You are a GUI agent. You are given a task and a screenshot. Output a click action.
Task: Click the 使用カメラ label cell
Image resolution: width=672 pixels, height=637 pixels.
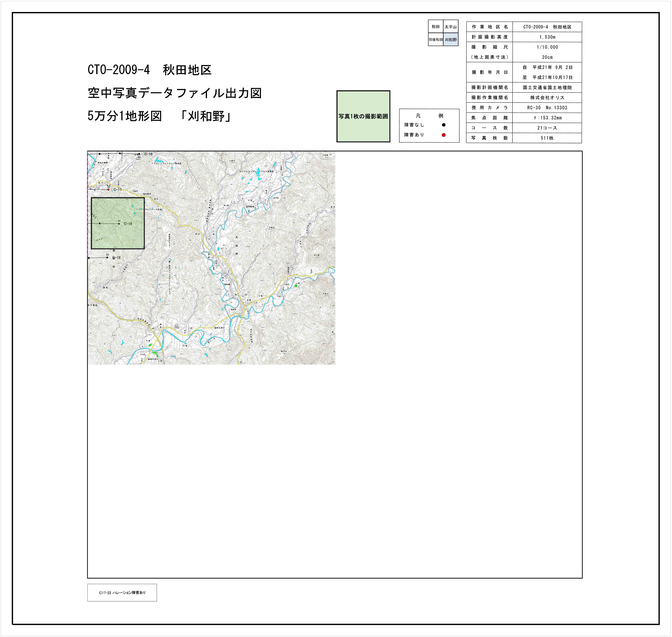coord(490,108)
